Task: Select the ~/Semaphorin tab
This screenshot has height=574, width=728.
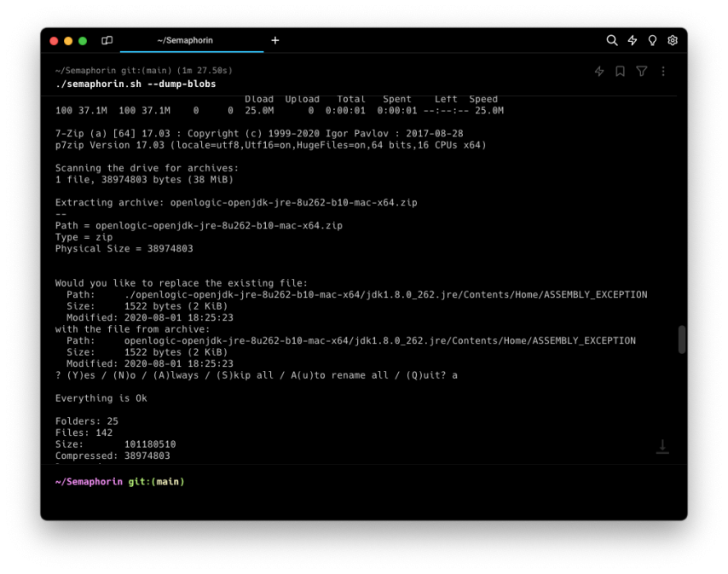Action: (192, 40)
